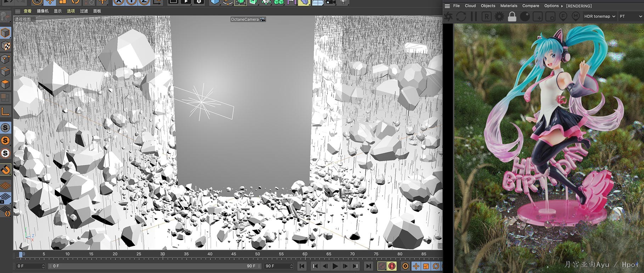Open the HDR tonemap dropdown
The image size is (644, 273).
[599, 16]
